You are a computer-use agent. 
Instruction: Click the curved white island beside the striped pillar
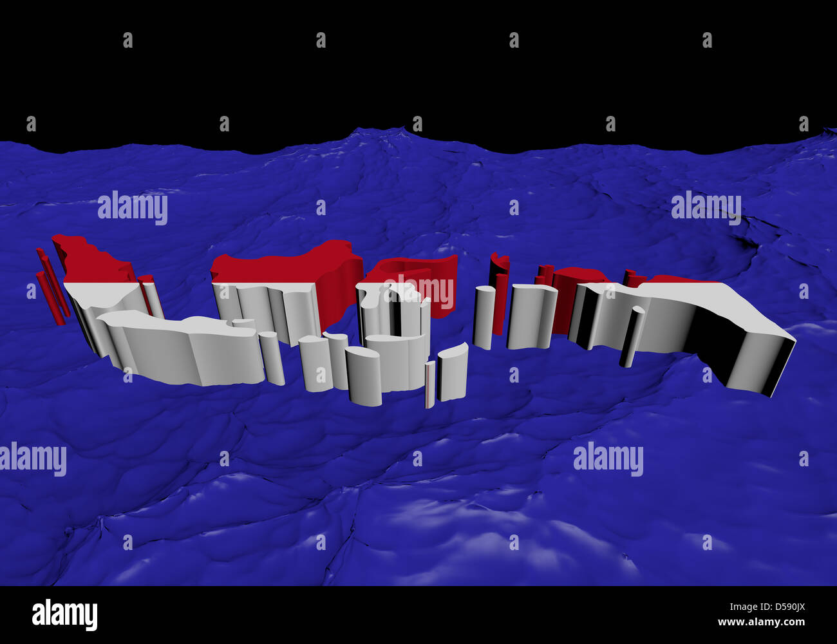[x=453, y=372]
